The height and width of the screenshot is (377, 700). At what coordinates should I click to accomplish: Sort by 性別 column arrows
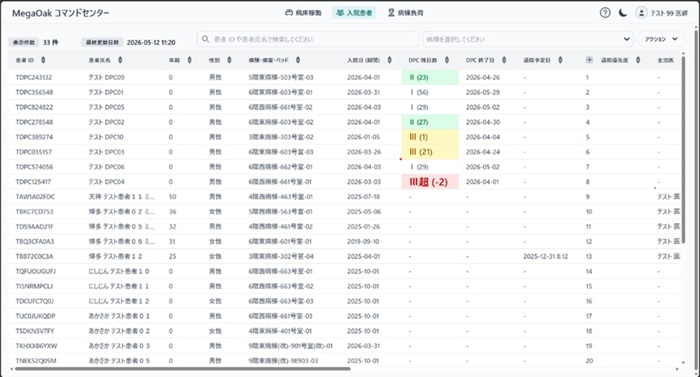229,60
